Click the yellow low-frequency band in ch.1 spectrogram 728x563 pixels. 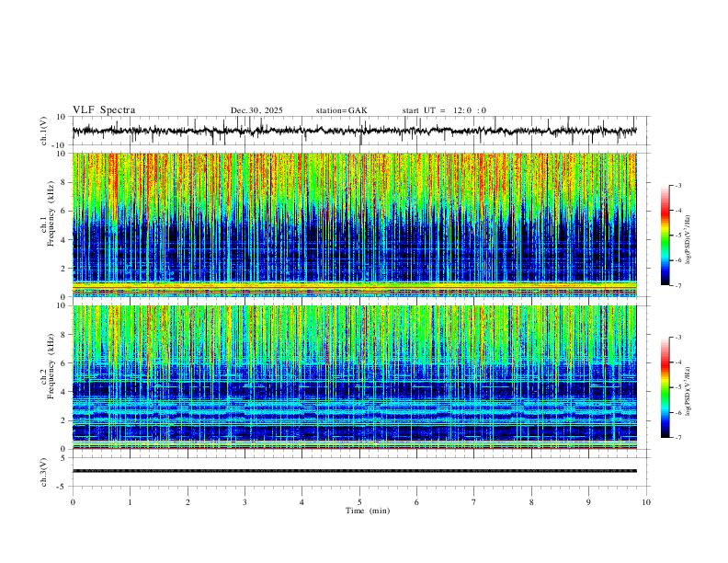click(x=354, y=286)
